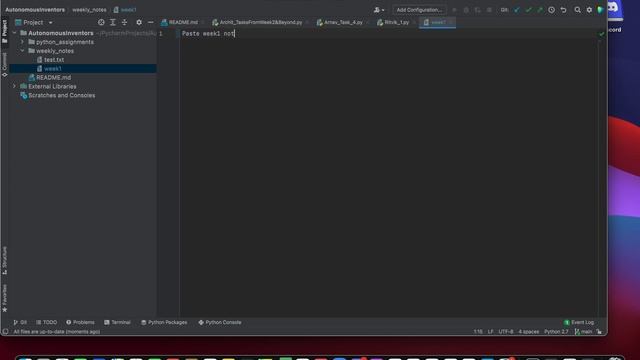
Task: Click 'All files are up-to-date' status message
Action: pyautogui.click(x=57, y=332)
